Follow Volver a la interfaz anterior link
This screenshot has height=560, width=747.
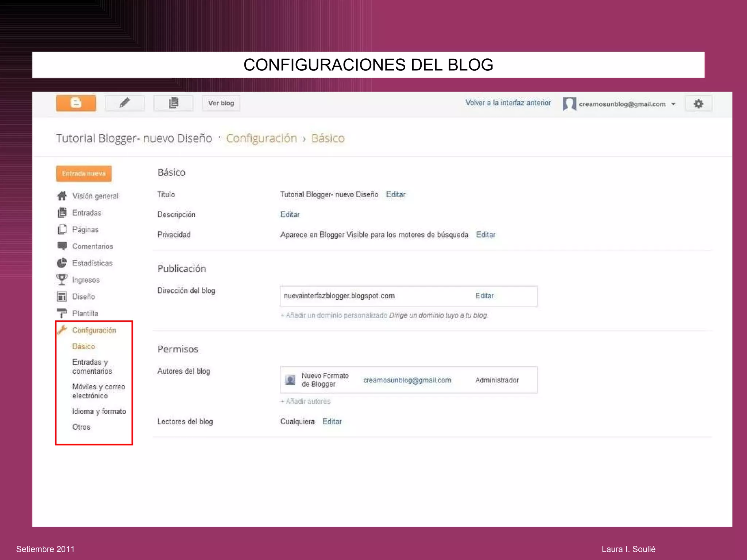tap(508, 103)
